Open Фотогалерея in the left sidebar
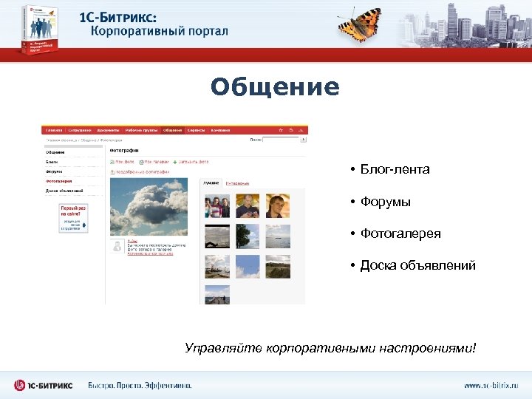This screenshot has height=399, width=532. (58, 181)
